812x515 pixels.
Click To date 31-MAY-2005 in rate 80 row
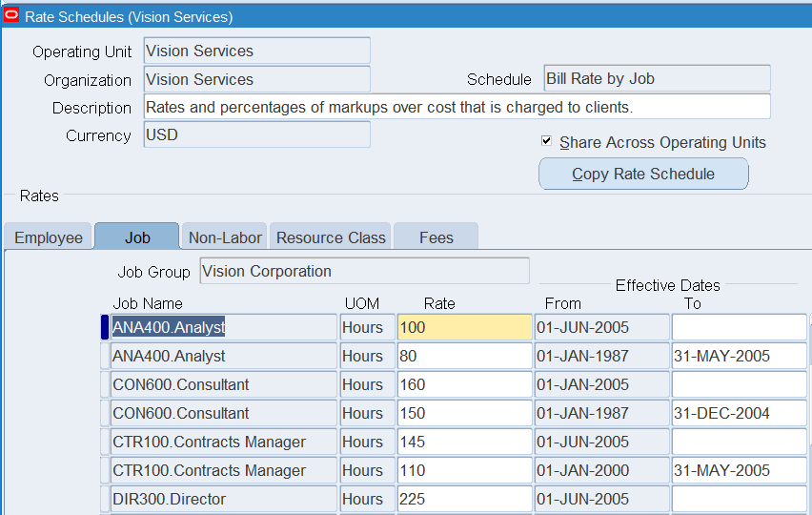click(739, 356)
